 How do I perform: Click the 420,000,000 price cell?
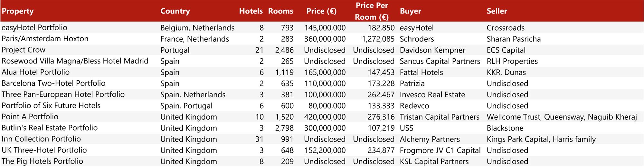pyautogui.click(x=325, y=117)
